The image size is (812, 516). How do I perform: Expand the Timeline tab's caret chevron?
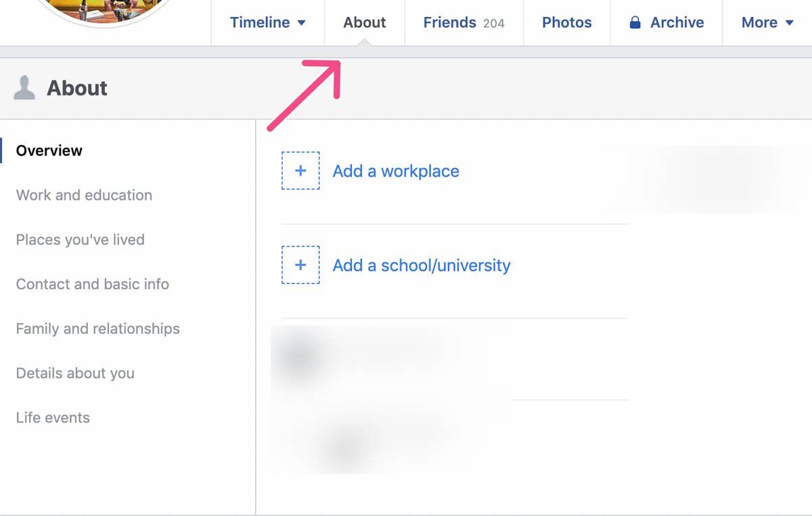point(302,22)
